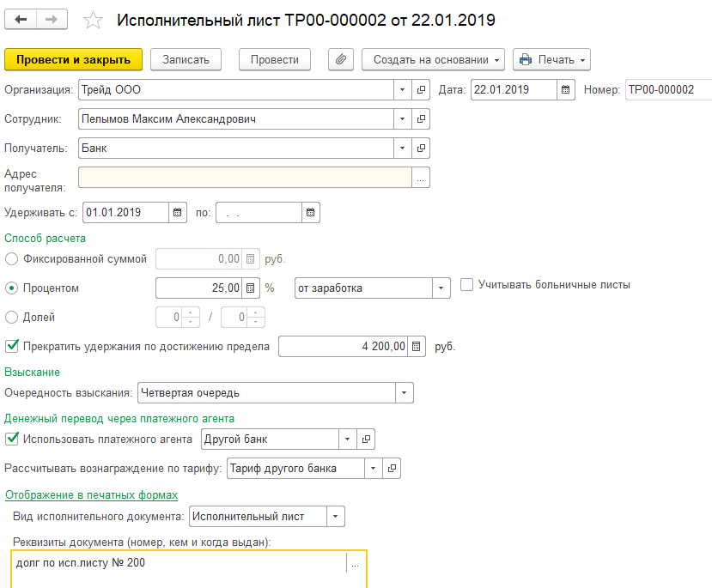This screenshot has height=588, width=712.
Task: Click the empty по end date field
Action: pos(259,212)
